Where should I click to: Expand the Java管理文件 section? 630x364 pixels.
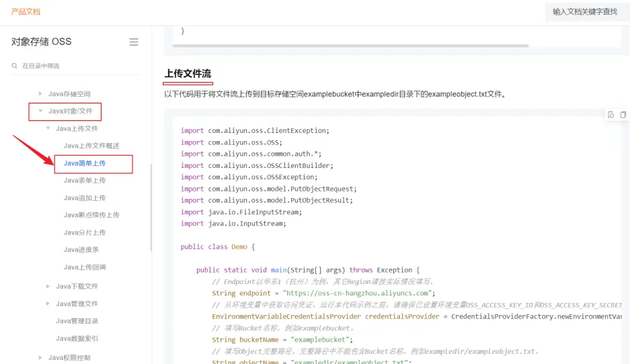pyautogui.click(x=48, y=304)
